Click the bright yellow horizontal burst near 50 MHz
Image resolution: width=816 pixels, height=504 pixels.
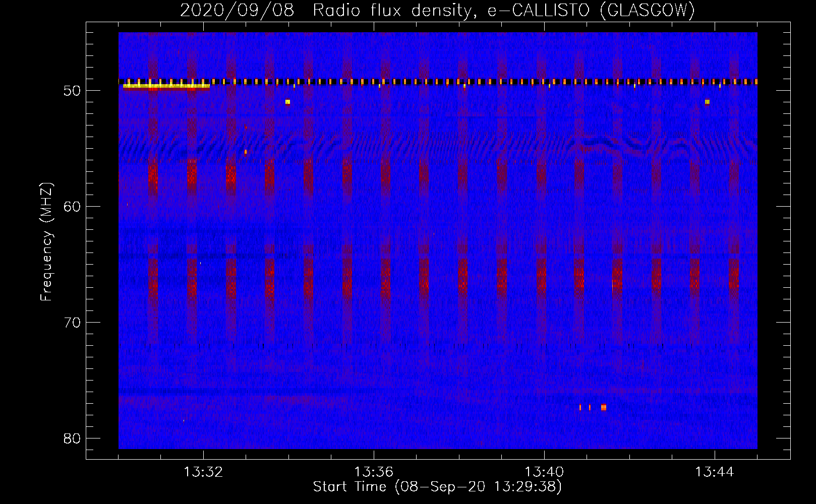(x=166, y=86)
